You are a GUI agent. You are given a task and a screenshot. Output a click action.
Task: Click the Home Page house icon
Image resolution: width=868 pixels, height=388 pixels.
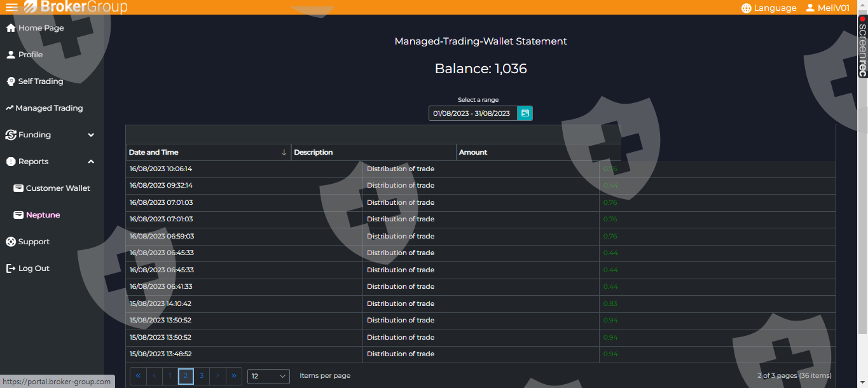point(11,28)
